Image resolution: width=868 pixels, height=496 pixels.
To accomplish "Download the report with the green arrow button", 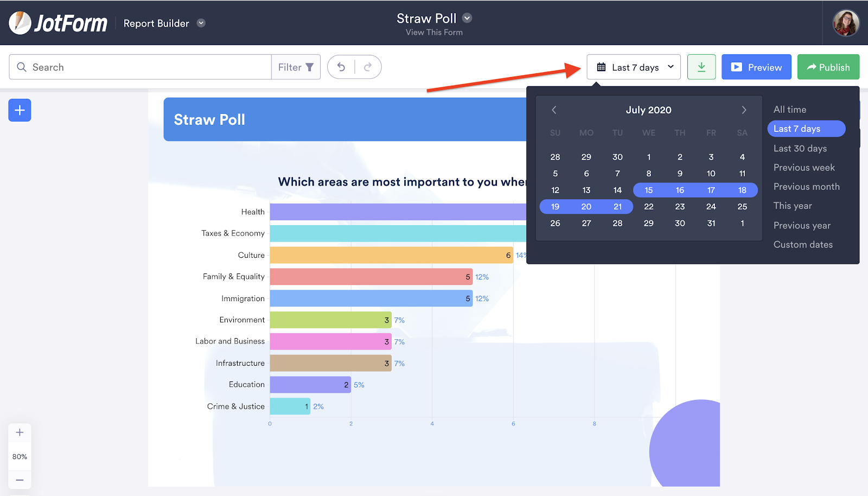I will (701, 67).
